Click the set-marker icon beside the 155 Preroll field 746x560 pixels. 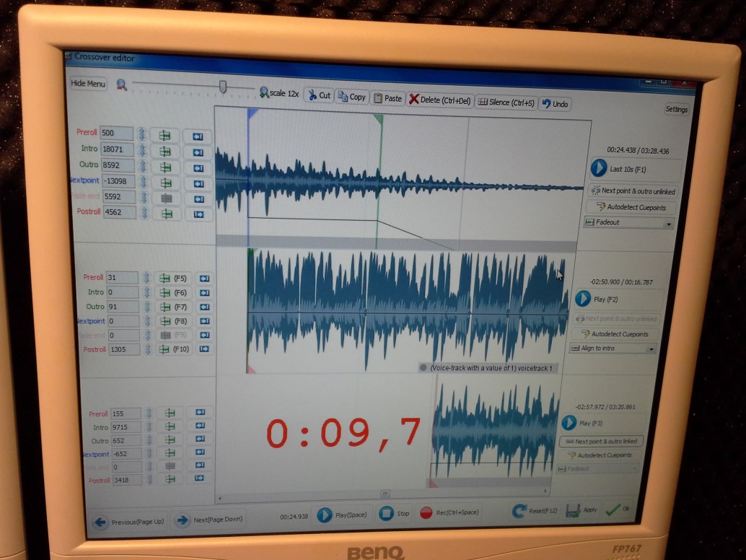tap(170, 413)
